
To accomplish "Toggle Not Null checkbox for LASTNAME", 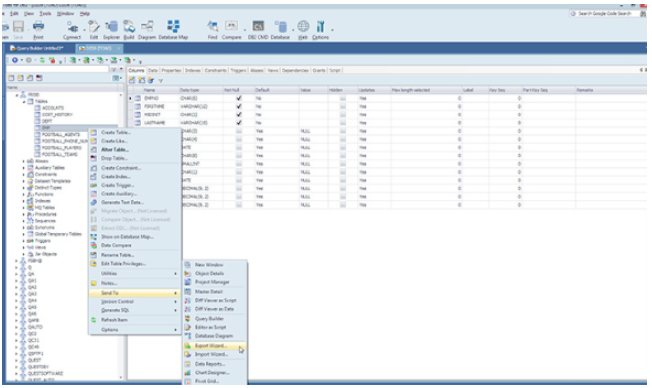I will coord(239,123).
